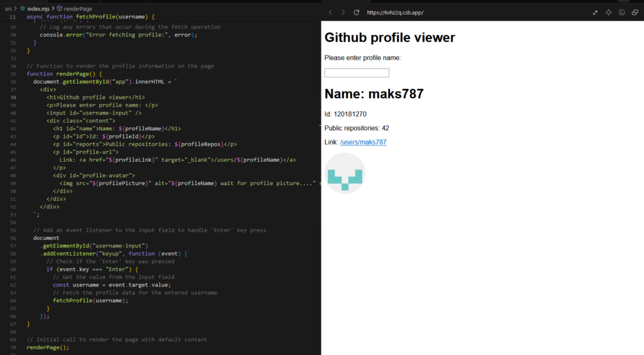Image resolution: width=644 pixels, height=355 pixels.
Task: Click the '<h1 id="name">' code line
Action: (x=116, y=128)
